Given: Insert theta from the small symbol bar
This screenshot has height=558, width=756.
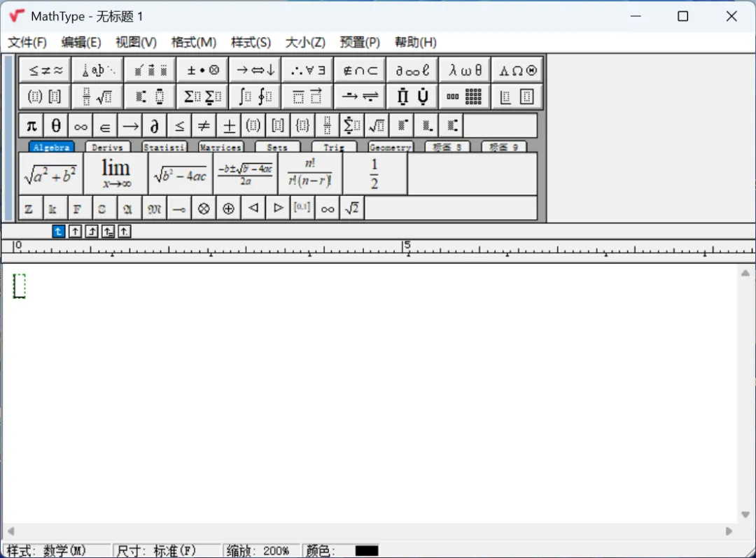Looking at the screenshot, I should [56, 126].
